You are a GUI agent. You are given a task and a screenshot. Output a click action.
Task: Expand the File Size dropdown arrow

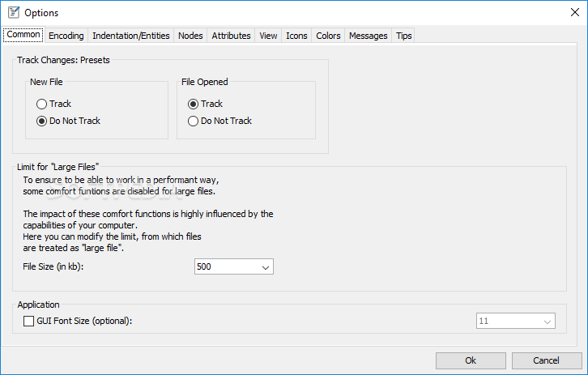tap(266, 266)
